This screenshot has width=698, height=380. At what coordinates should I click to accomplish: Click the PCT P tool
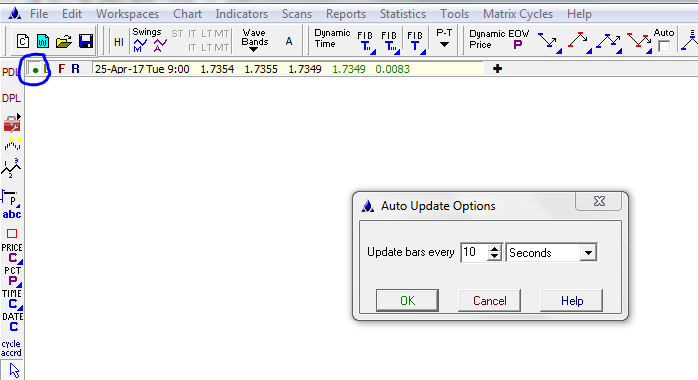click(x=12, y=276)
